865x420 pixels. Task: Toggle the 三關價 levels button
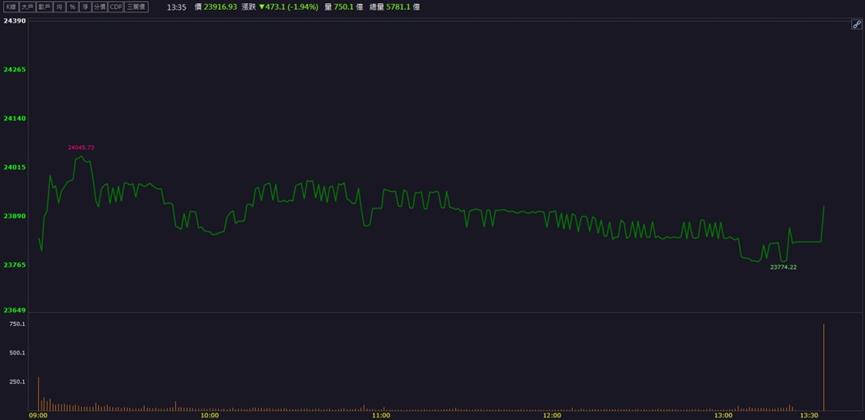coord(136,7)
